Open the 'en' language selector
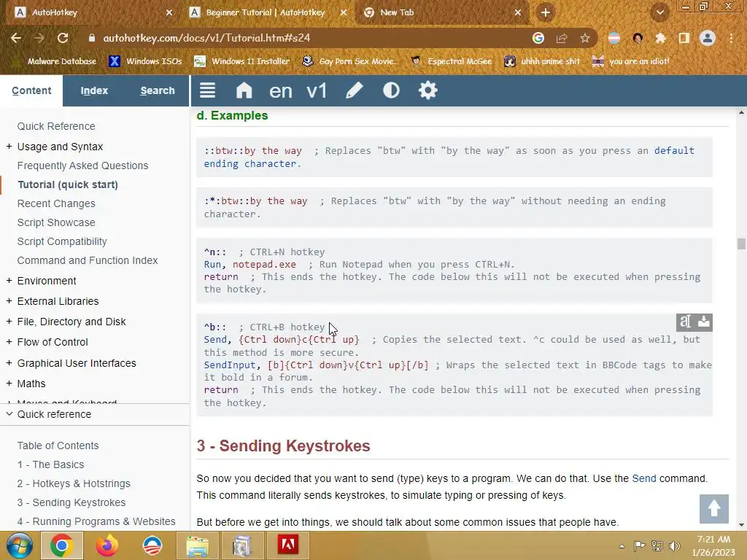747x560 pixels. point(281,90)
